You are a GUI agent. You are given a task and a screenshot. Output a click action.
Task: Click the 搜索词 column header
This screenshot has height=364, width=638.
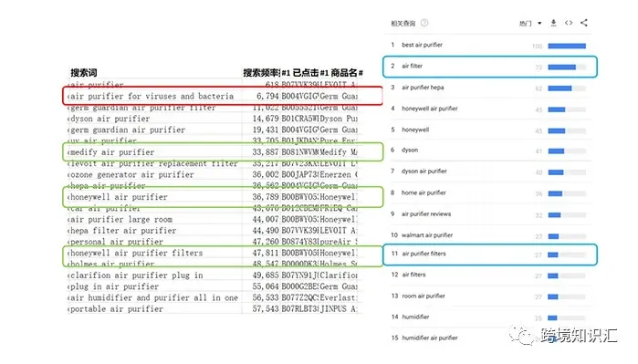84,73
